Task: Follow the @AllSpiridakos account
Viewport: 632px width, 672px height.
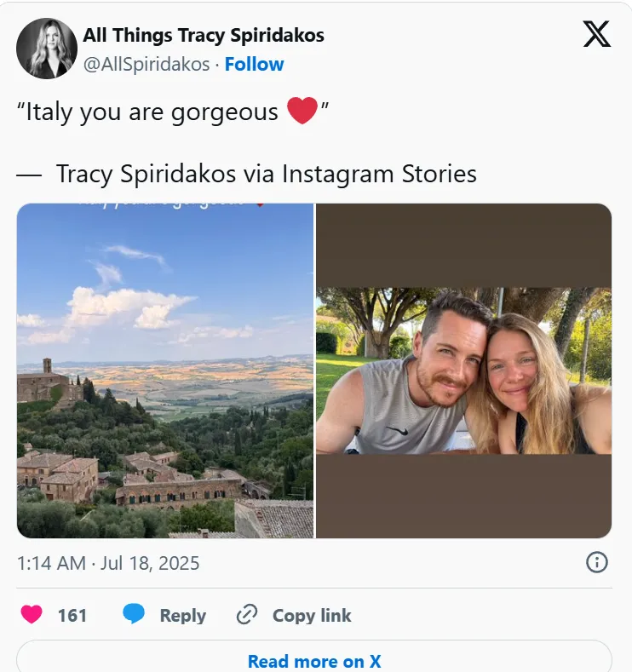Action: coord(254,64)
